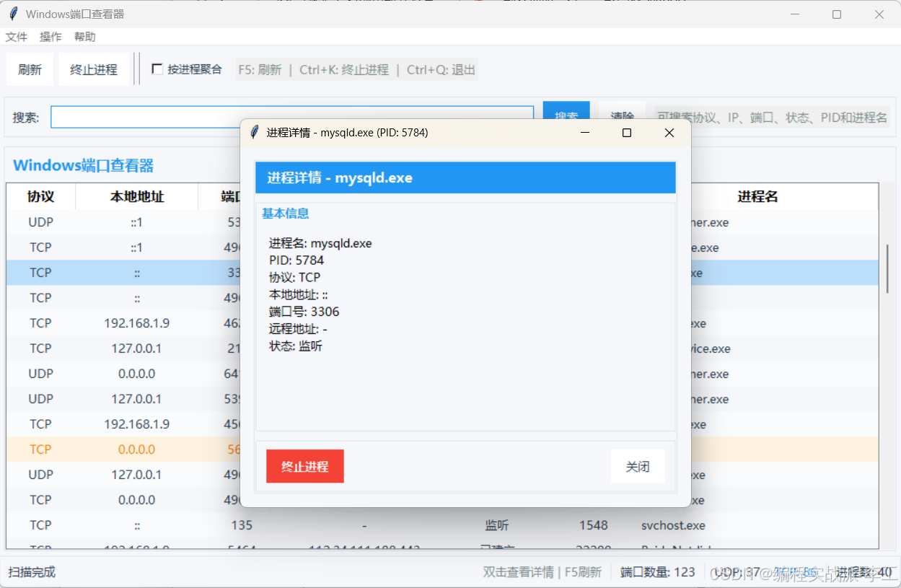Click 端口号: 3306 line in dialog
Image resolution: width=901 pixels, height=588 pixels.
point(304,312)
